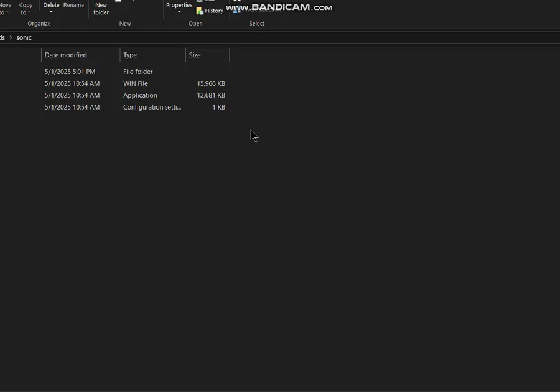Click Rename in the Organize group
The width and height of the screenshot is (560, 392).
(73, 5)
